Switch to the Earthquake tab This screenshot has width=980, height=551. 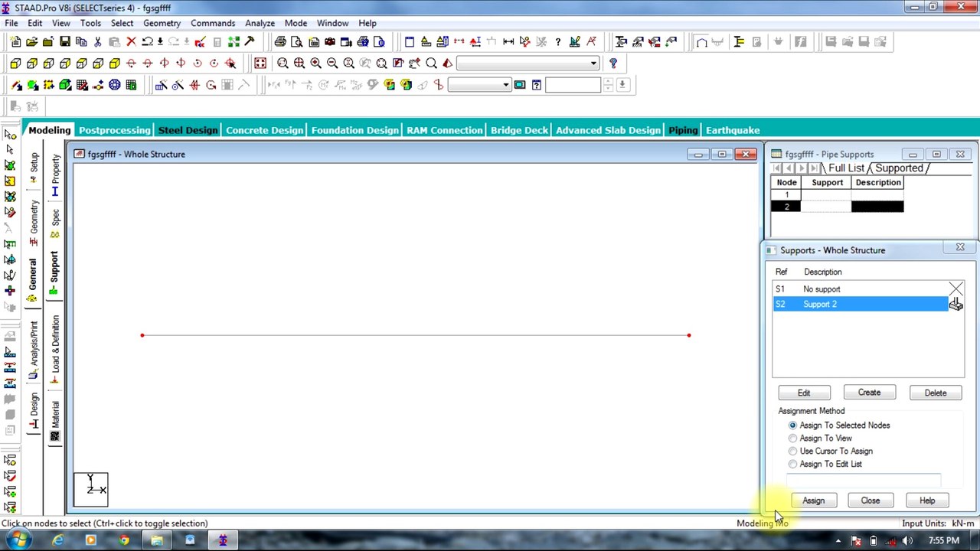(733, 130)
